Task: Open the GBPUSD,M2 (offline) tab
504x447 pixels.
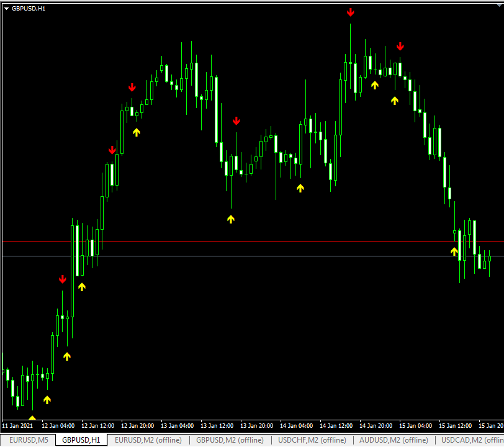Action: point(230,440)
